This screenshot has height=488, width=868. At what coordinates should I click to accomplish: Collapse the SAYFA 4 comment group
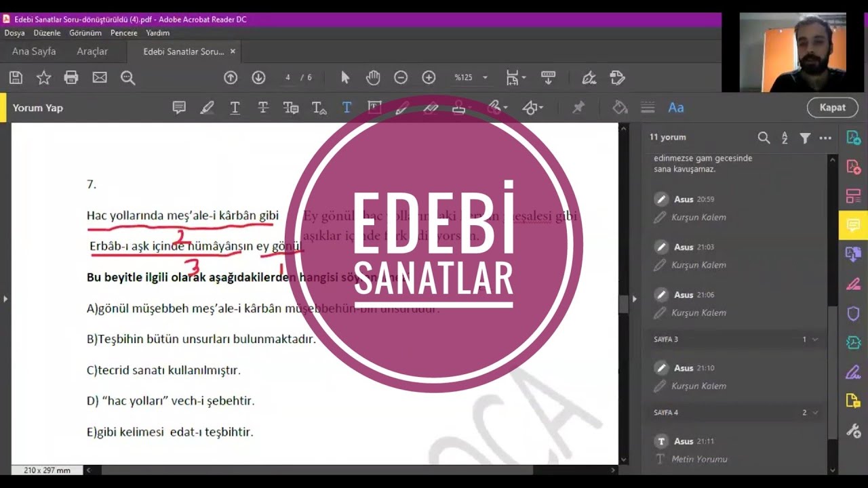tap(815, 412)
